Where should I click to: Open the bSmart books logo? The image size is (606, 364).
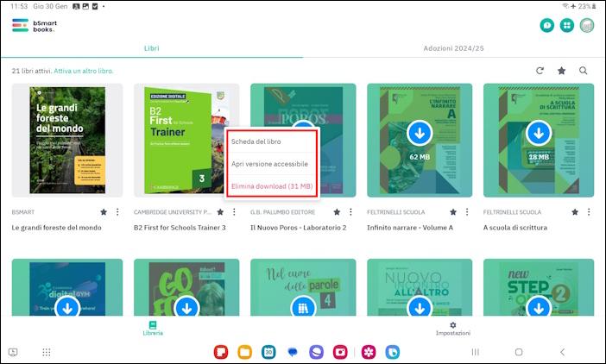click(x=34, y=26)
